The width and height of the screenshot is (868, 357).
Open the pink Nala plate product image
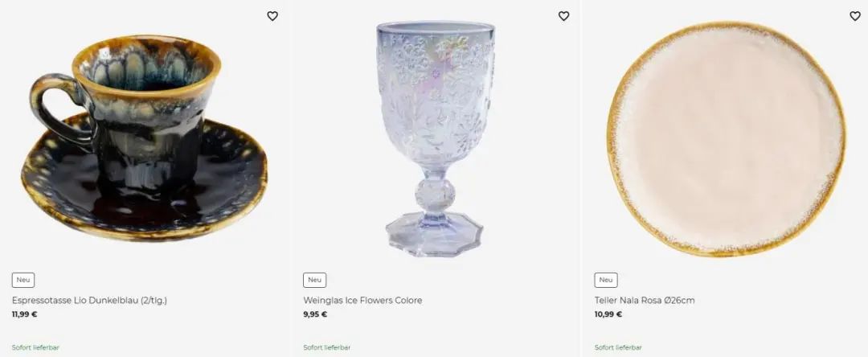[727, 138]
